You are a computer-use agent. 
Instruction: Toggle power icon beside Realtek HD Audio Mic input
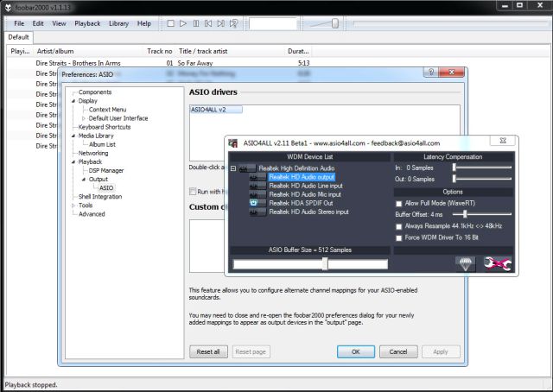click(x=257, y=194)
